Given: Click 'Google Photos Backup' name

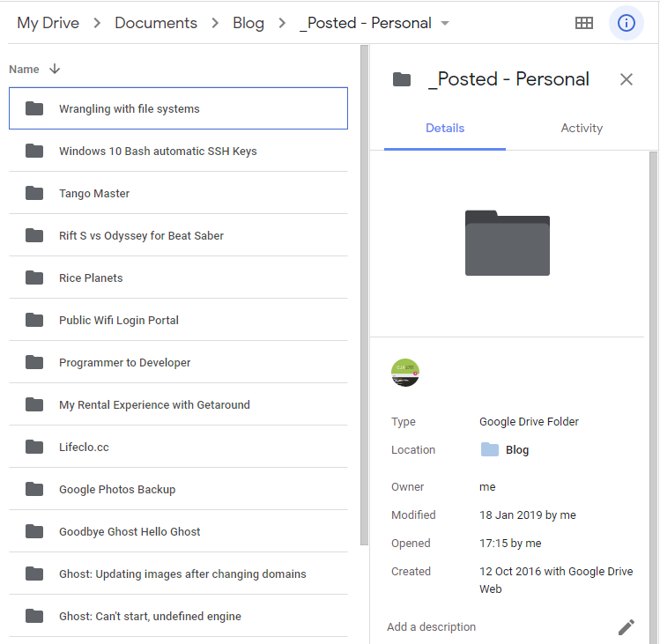Looking at the screenshot, I should point(117,490).
